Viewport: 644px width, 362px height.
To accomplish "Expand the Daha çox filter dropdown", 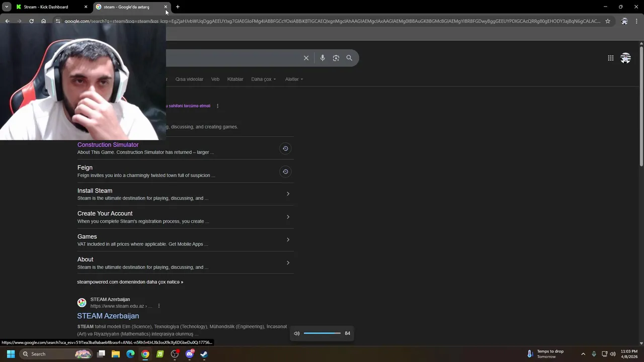I will pyautogui.click(x=264, y=79).
